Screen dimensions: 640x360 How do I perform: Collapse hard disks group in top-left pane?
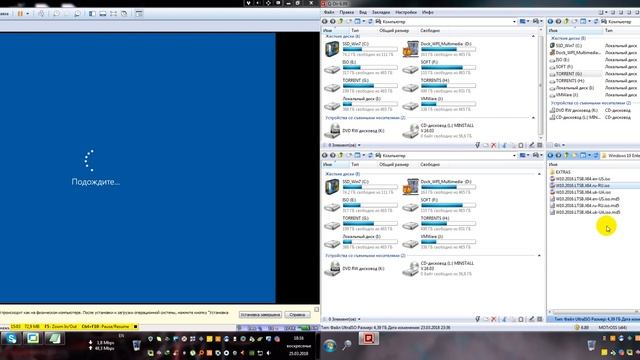(x=533, y=36)
